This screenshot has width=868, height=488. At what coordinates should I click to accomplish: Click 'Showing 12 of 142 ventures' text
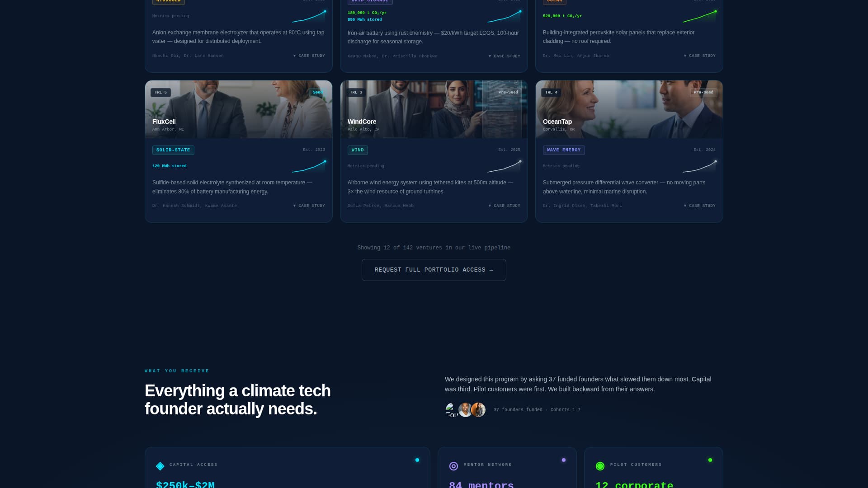click(434, 248)
